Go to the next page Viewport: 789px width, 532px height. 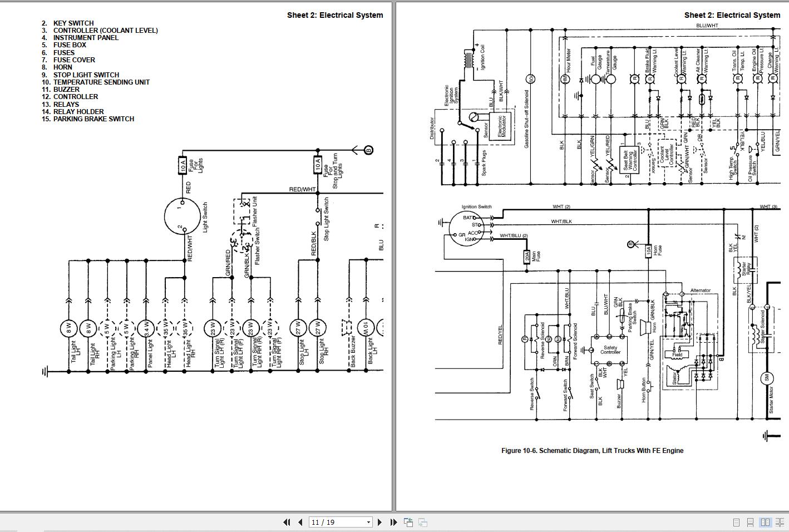pos(379,522)
